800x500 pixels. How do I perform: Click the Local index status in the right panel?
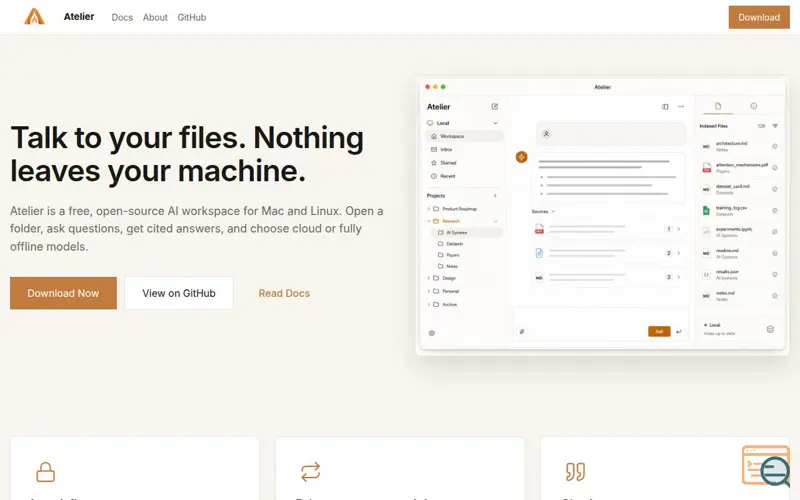tap(719, 329)
